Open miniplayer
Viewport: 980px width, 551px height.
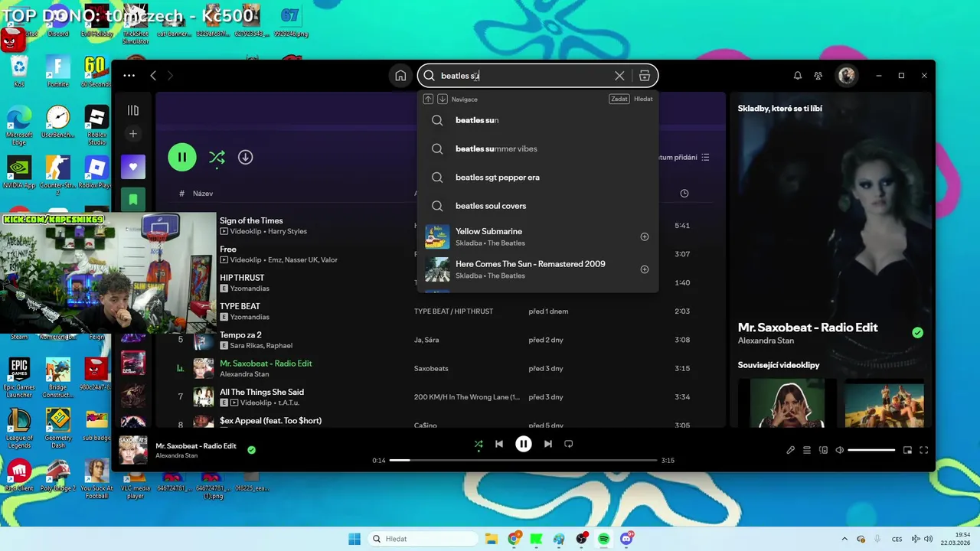(907, 450)
